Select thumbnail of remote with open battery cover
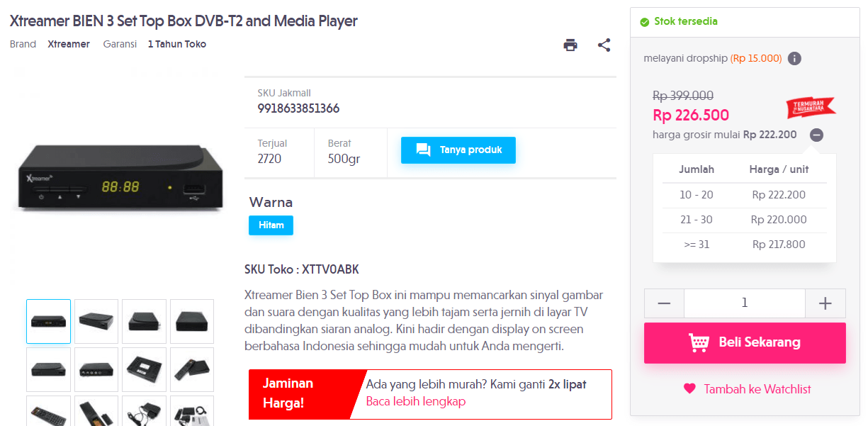This screenshot has height=426, width=868. 96,411
